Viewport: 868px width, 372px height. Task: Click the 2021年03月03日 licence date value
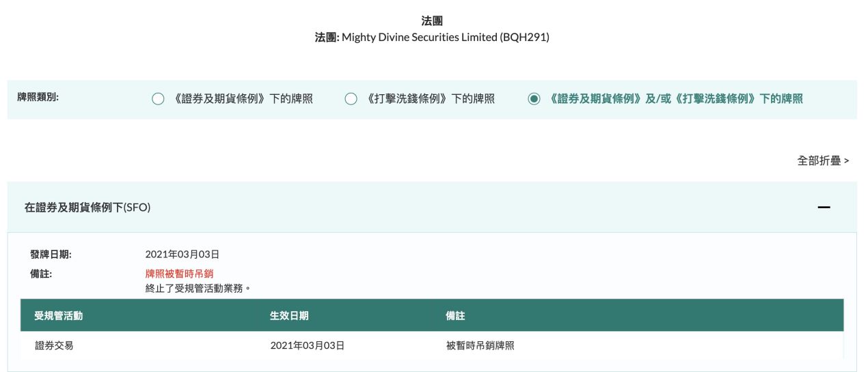tap(182, 255)
